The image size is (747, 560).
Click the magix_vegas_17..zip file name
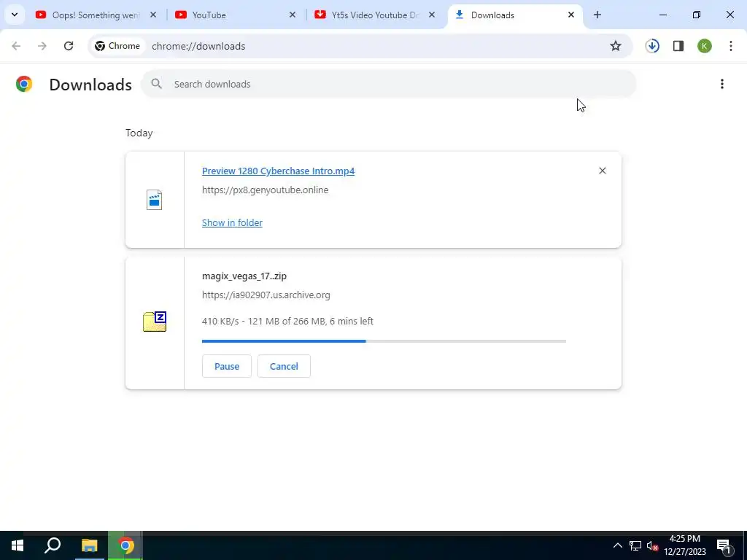(x=244, y=276)
